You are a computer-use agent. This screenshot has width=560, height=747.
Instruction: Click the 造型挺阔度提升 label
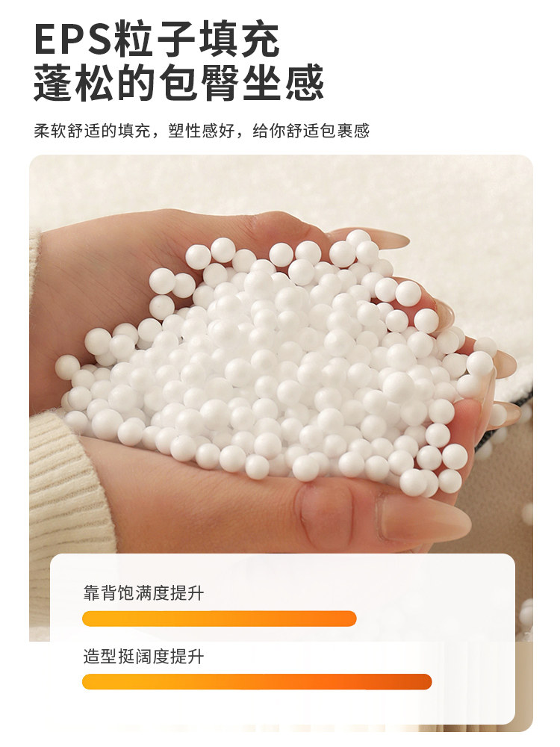click(143, 657)
